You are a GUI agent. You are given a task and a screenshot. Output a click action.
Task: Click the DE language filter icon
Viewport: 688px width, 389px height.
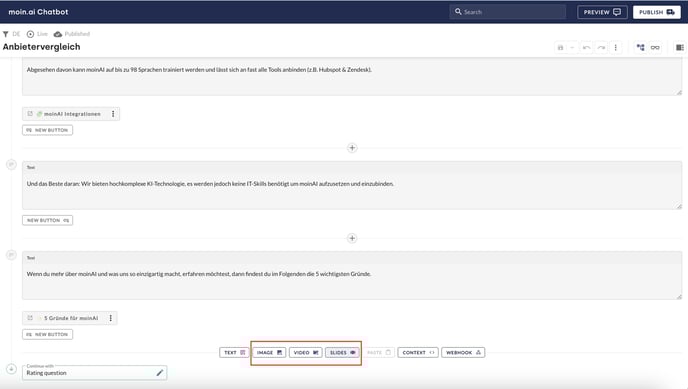click(6, 34)
